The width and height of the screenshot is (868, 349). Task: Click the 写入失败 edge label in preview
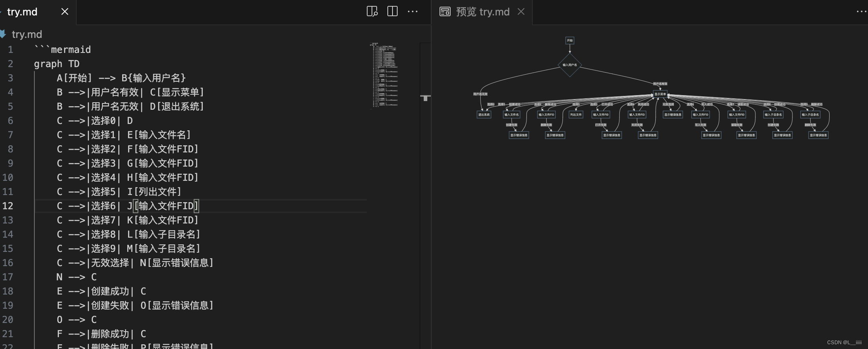pos(700,125)
